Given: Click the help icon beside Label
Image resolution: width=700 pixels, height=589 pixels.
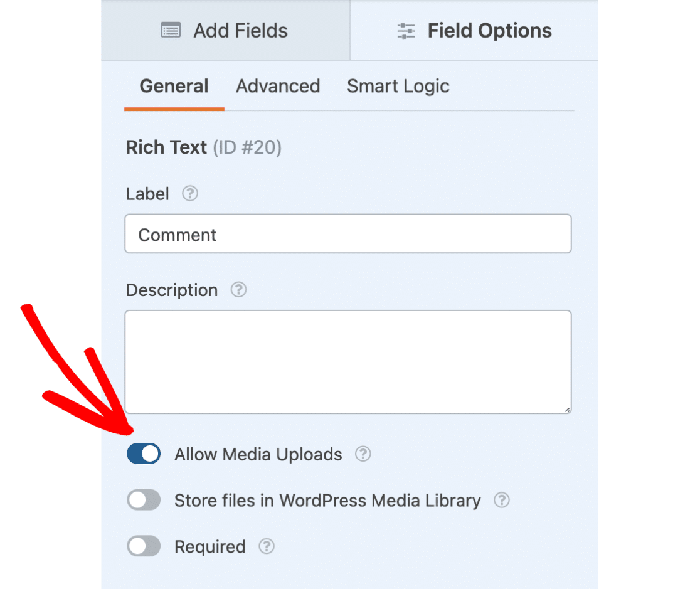Looking at the screenshot, I should coord(190,194).
